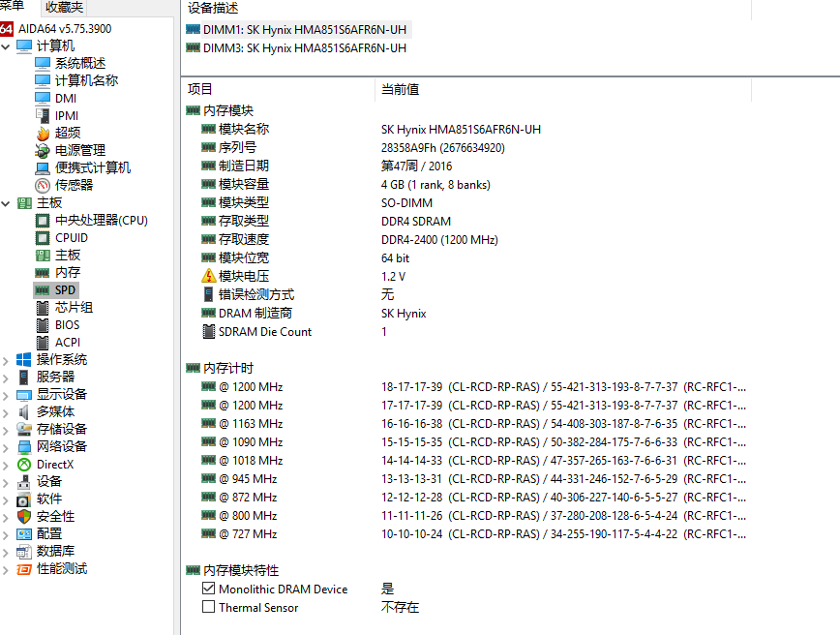The height and width of the screenshot is (635, 840).
Task: Click the DirectX Xbox icon
Action: pos(24,465)
